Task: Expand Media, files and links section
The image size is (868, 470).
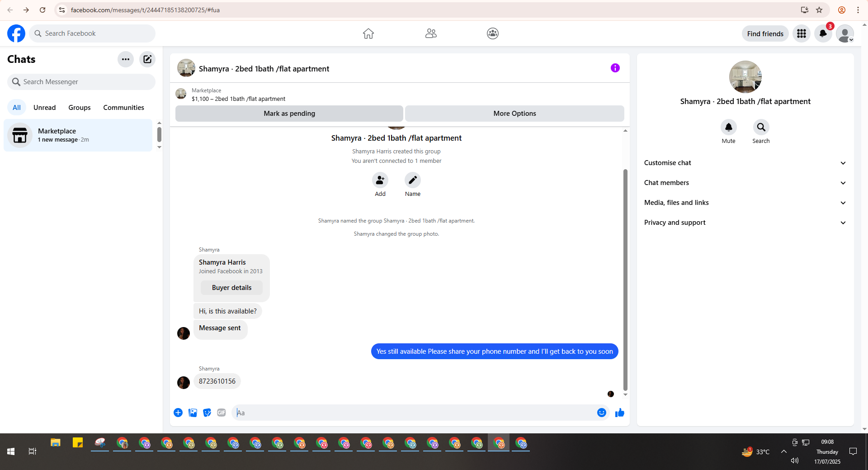Action: click(x=745, y=203)
